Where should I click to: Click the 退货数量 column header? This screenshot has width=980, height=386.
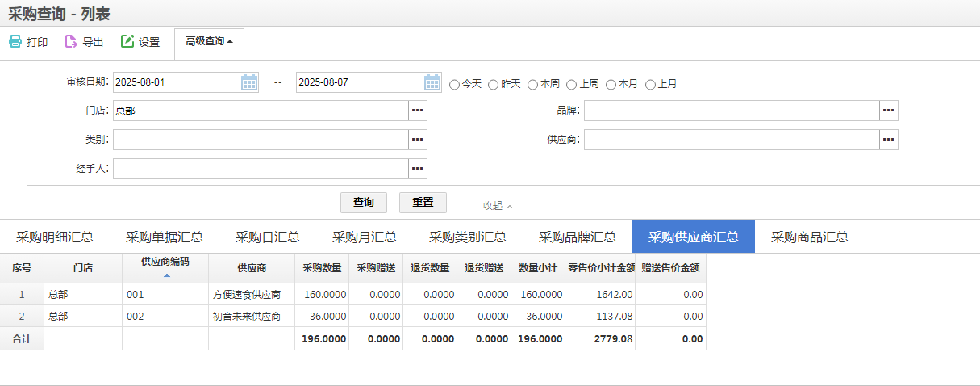pyautogui.click(x=430, y=268)
